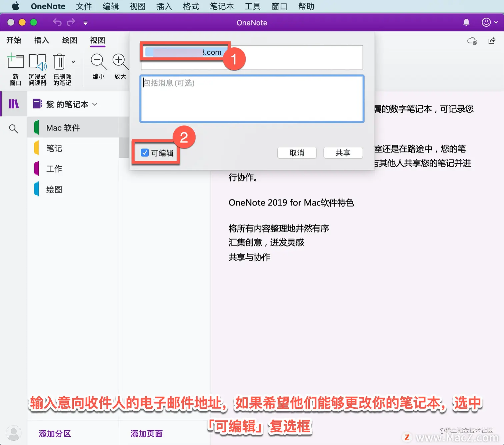Open the 工具 menu
Image resolution: width=504 pixels, height=445 pixels.
253,6
